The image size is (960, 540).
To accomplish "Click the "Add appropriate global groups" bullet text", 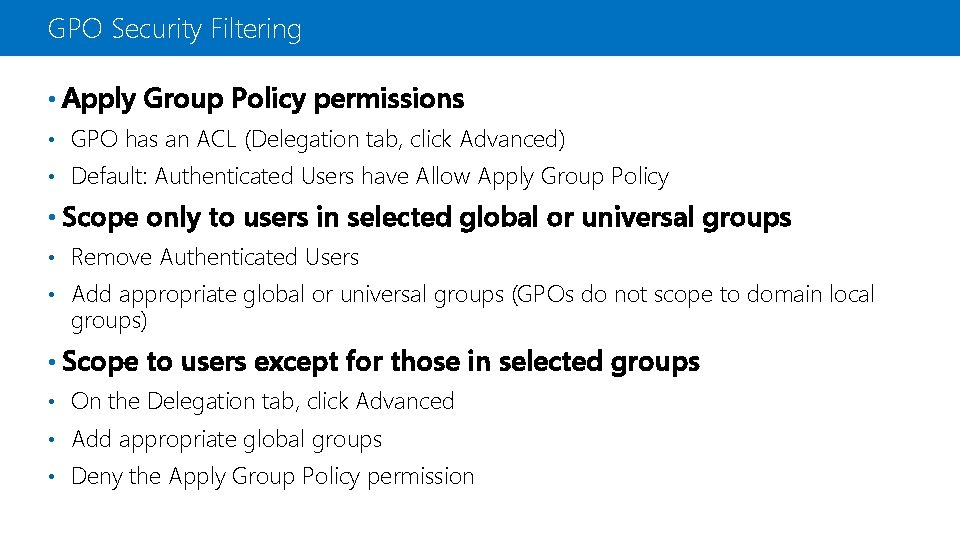I will 226,439.
